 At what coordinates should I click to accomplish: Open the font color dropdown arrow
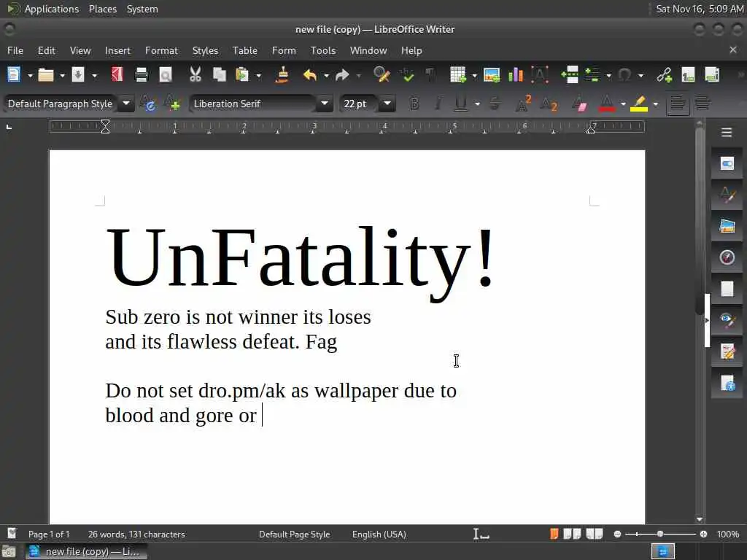pyautogui.click(x=623, y=104)
